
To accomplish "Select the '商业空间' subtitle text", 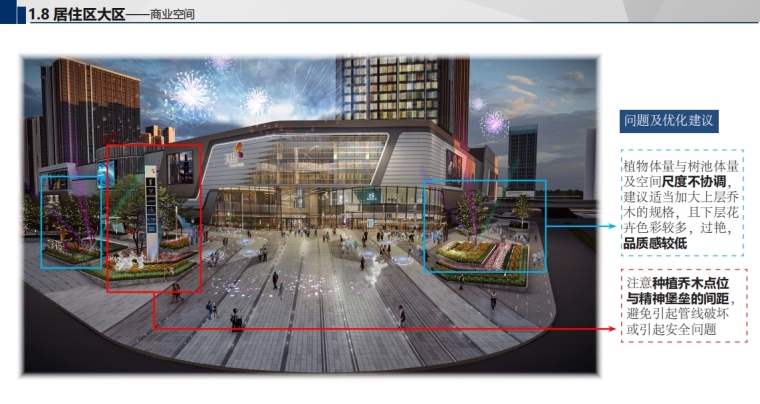I will coord(171,15).
